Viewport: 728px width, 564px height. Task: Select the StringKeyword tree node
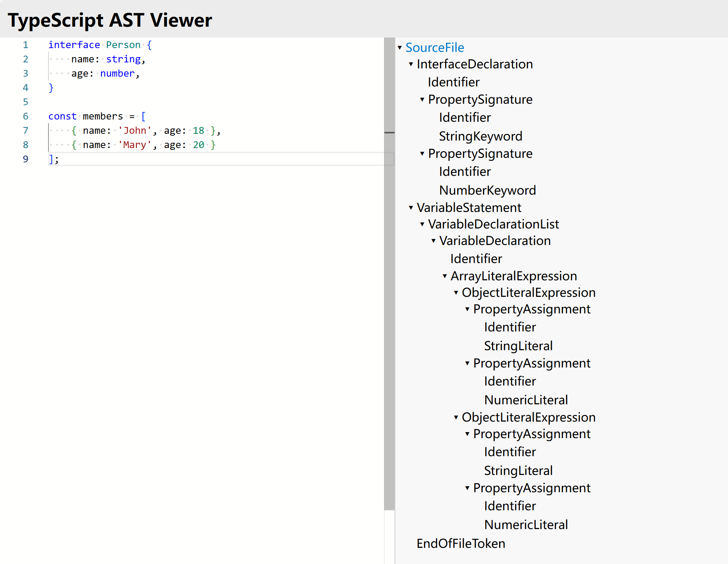(x=481, y=136)
